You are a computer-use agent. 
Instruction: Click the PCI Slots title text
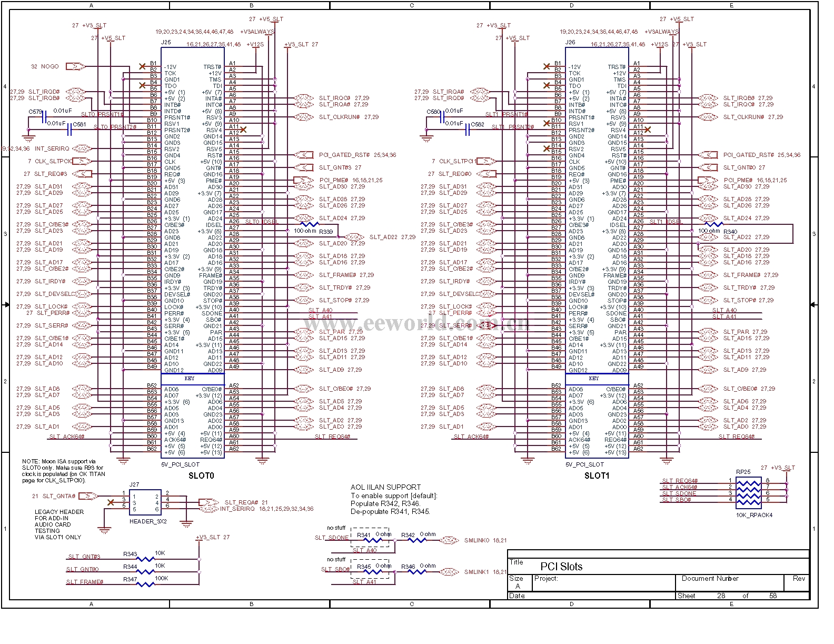[561, 567]
